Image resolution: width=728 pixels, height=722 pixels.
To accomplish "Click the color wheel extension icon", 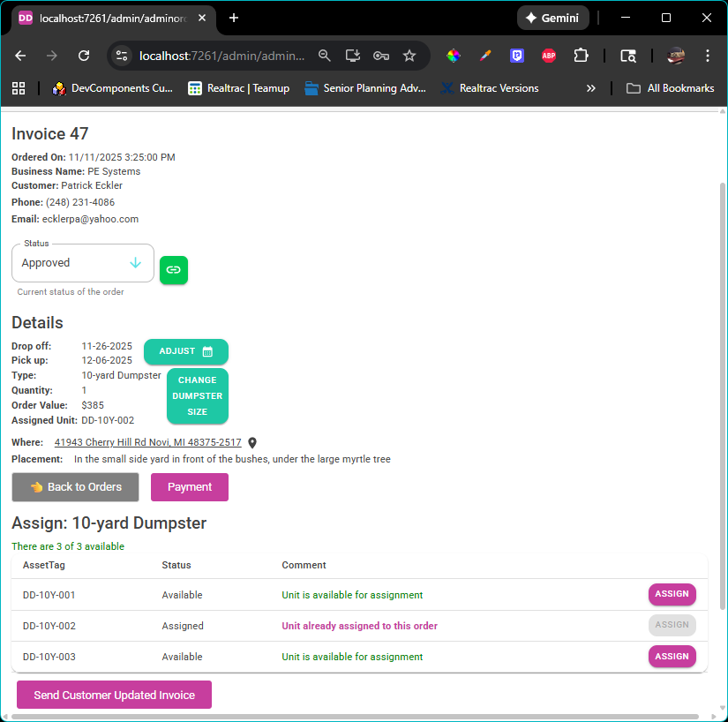I will coord(454,56).
